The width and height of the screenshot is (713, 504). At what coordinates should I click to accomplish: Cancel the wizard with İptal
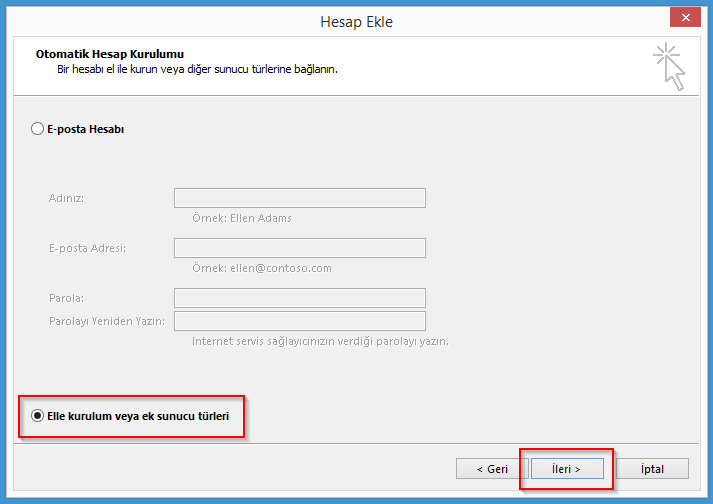pyautogui.click(x=652, y=468)
